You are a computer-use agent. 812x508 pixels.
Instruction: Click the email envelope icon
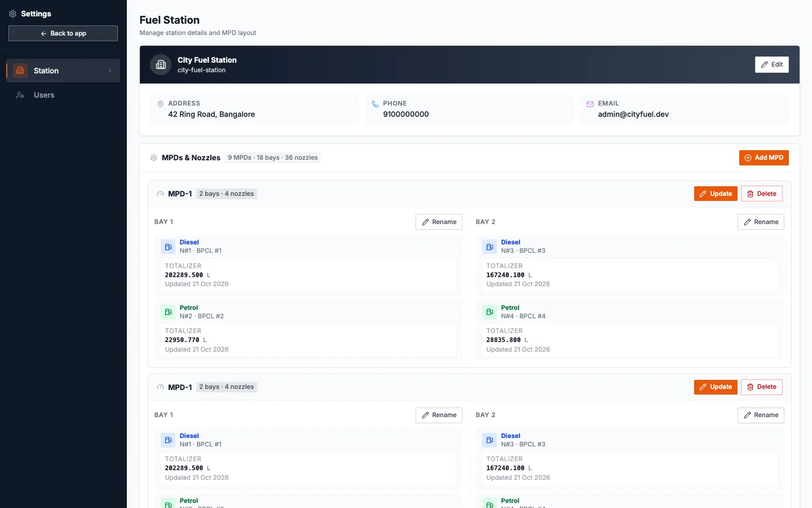590,104
